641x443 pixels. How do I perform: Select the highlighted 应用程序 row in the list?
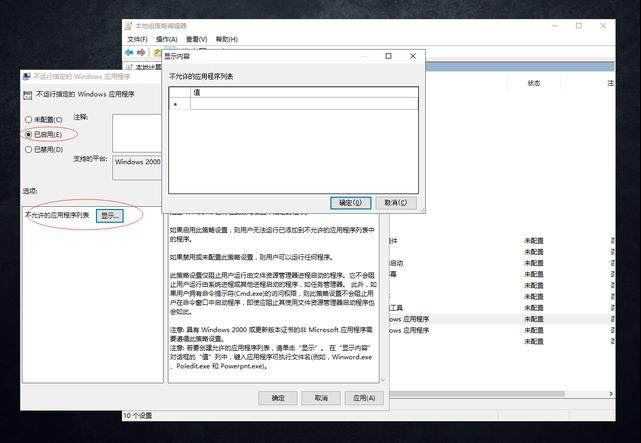501,319
